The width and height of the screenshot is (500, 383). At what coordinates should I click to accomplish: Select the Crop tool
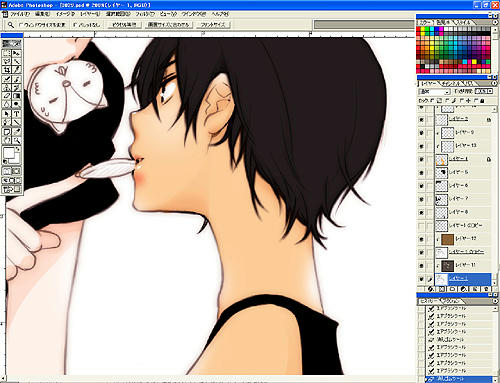coord(7,70)
